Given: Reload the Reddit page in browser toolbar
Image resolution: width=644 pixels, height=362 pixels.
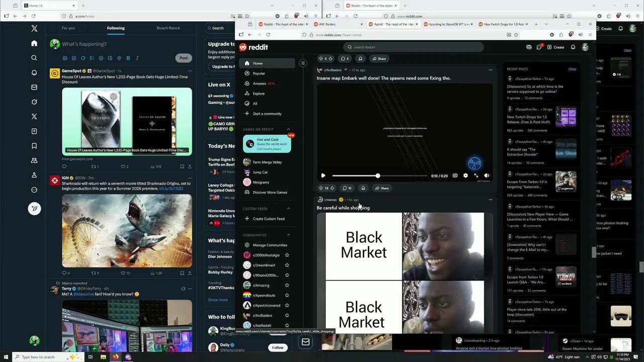Looking at the screenshot, I should click(x=268, y=35).
